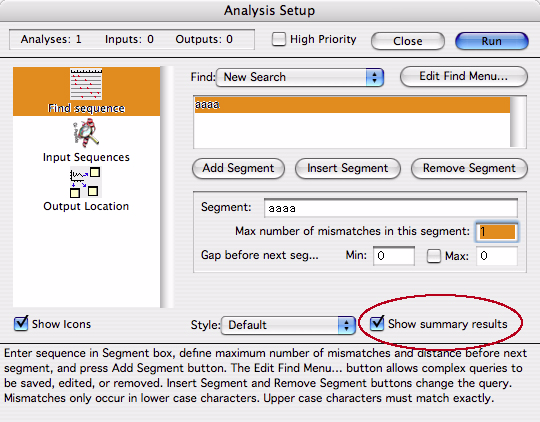The width and height of the screenshot is (540, 422).
Task: Select the Find sequence icon
Action: point(86,84)
